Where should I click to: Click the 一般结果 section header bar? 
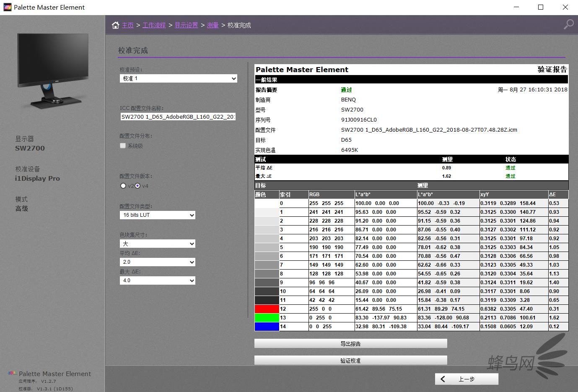coord(411,80)
